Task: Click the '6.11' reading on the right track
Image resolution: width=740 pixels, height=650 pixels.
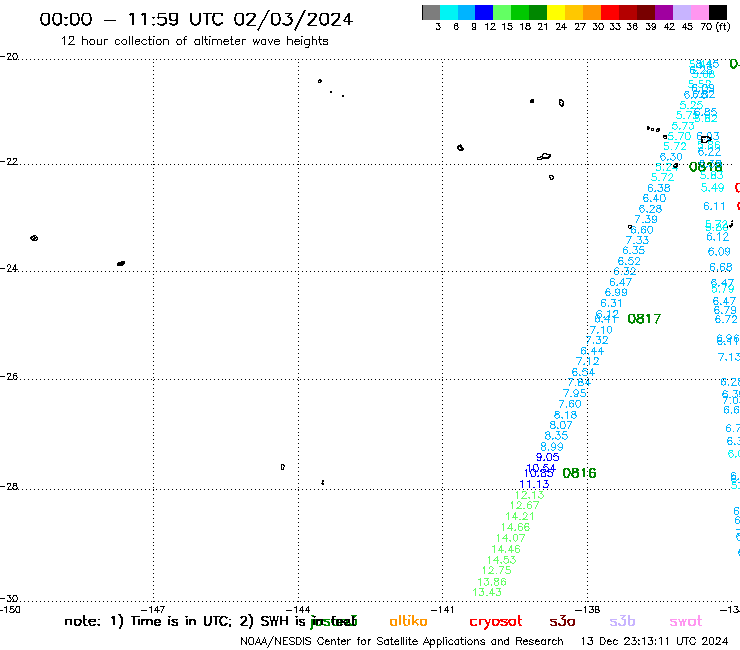Action: pyautogui.click(x=714, y=206)
